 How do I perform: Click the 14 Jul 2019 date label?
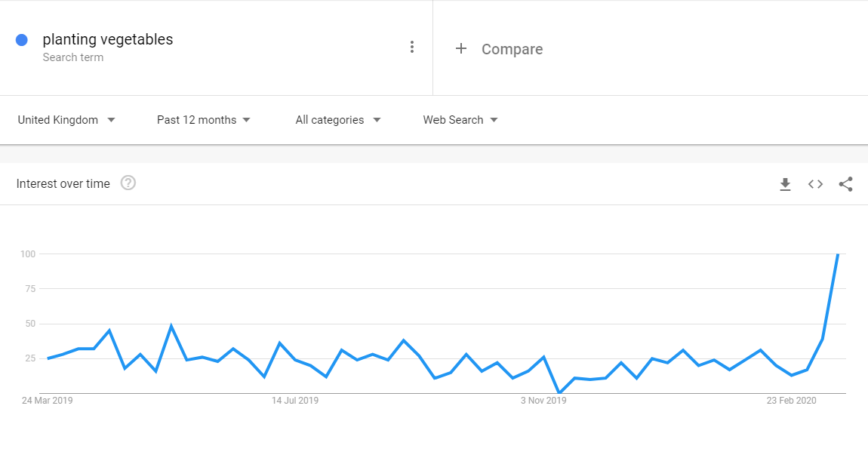tap(295, 401)
